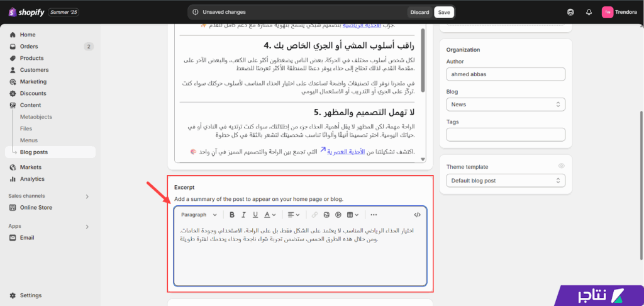Select Blog posts in sidebar

point(50,152)
